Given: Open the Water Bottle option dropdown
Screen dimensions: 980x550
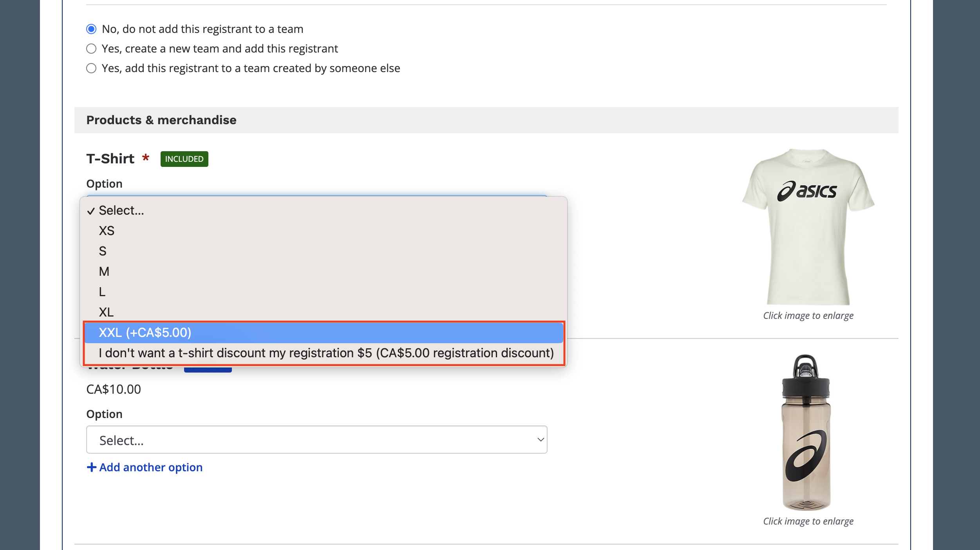Looking at the screenshot, I should (x=316, y=440).
